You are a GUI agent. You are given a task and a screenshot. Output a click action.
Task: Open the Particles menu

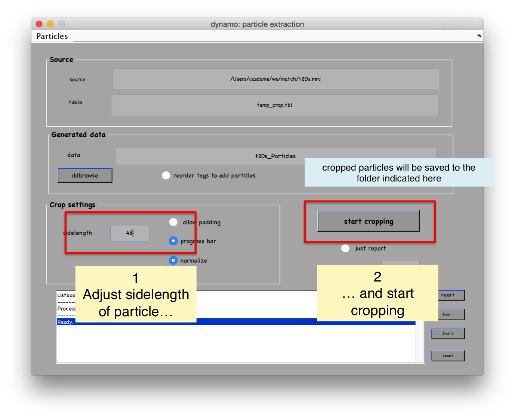point(52,36)
